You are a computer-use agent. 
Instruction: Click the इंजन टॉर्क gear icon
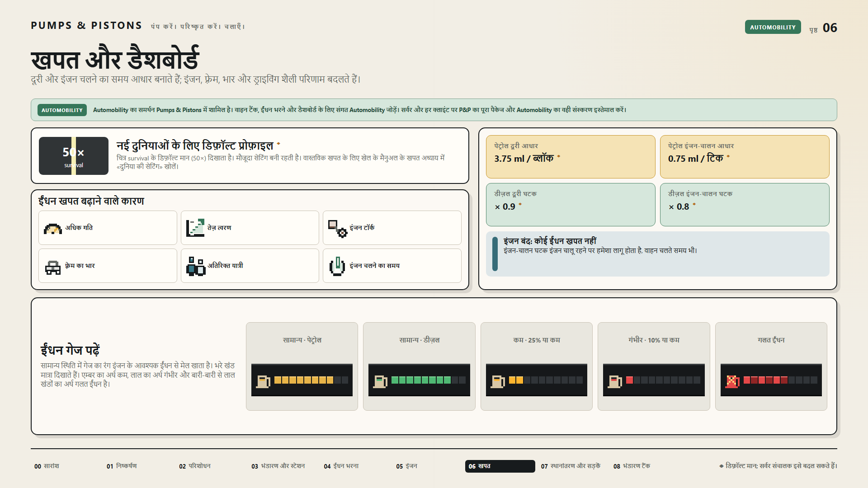337,228
